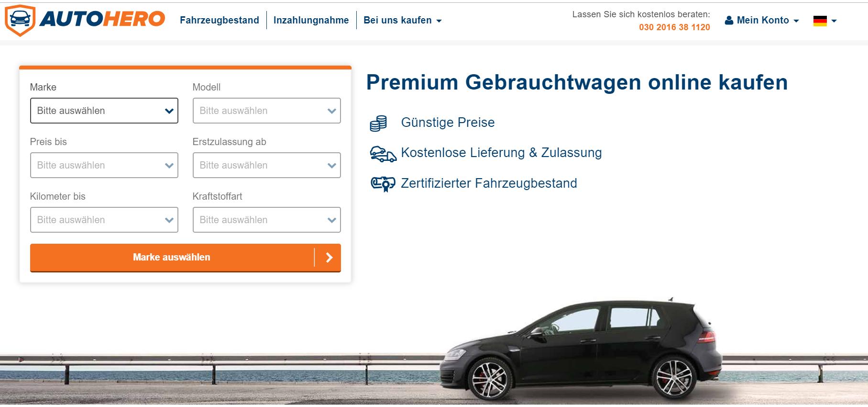Expand the Bei uns kaufen menu

[403, 20]
